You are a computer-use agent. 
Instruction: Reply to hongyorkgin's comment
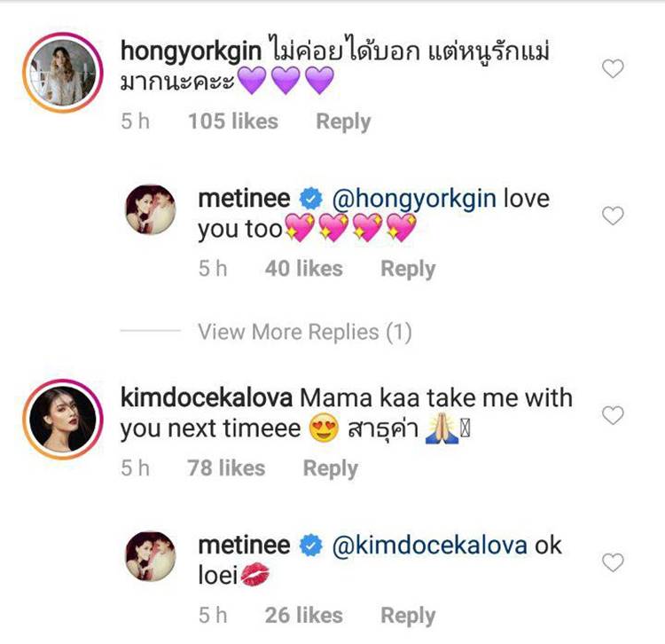pyautogui.click(x=343, y=122)
